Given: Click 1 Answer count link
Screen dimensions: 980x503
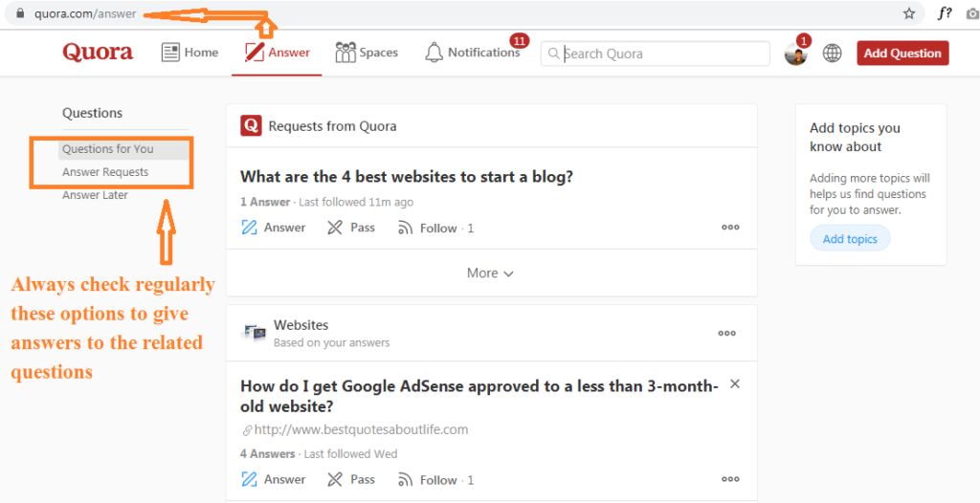Looking at the screenshot, I should [x=265, y=202].
